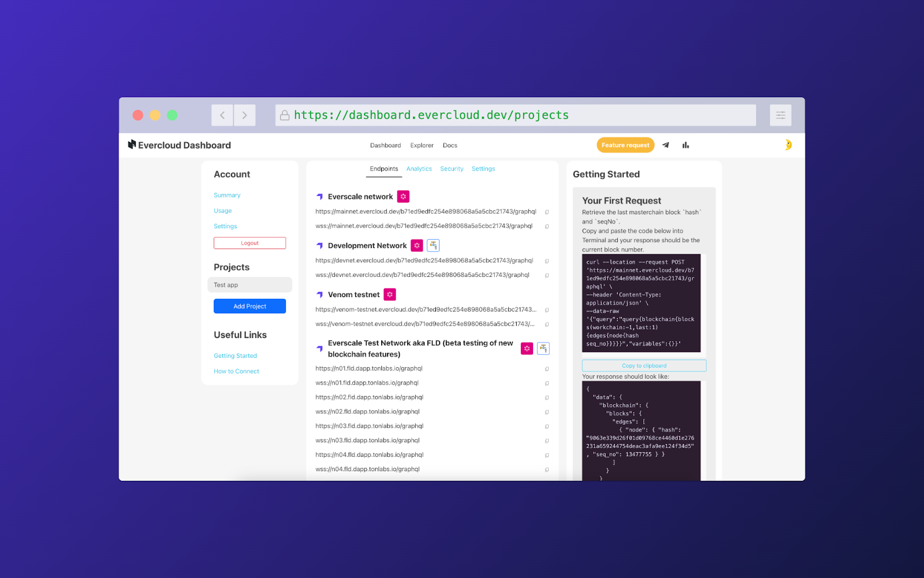Copy the wss mainnet.evercloud.dev endpoint
Screen dimensions: 924x578
pyautogui.click(x=547, y=227)
